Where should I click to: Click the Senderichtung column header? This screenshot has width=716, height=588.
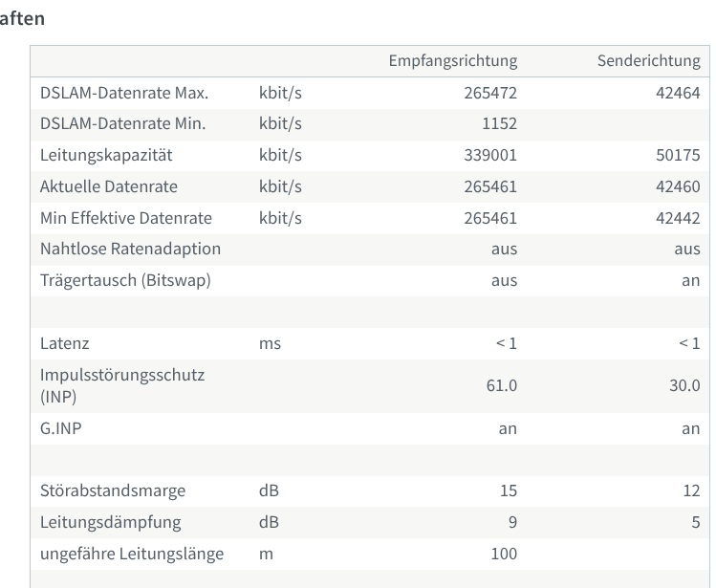(648, 61)
